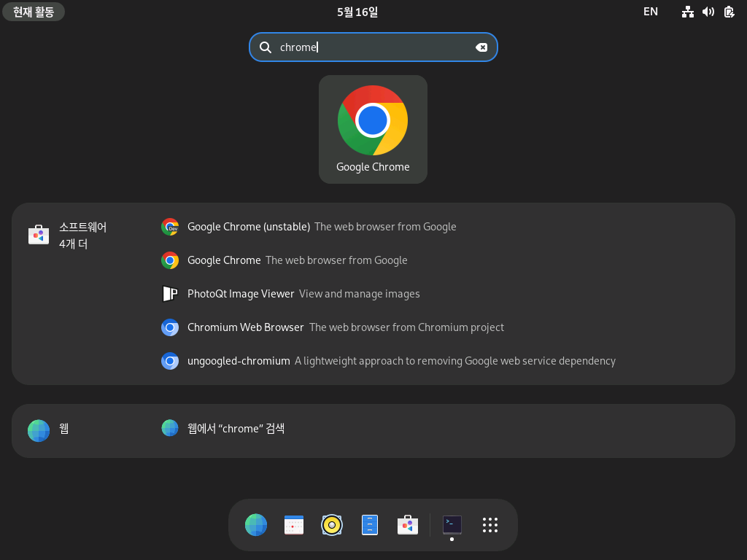
Task: Click the web globe icon beside 웹 label
Action: click(39, 430)
